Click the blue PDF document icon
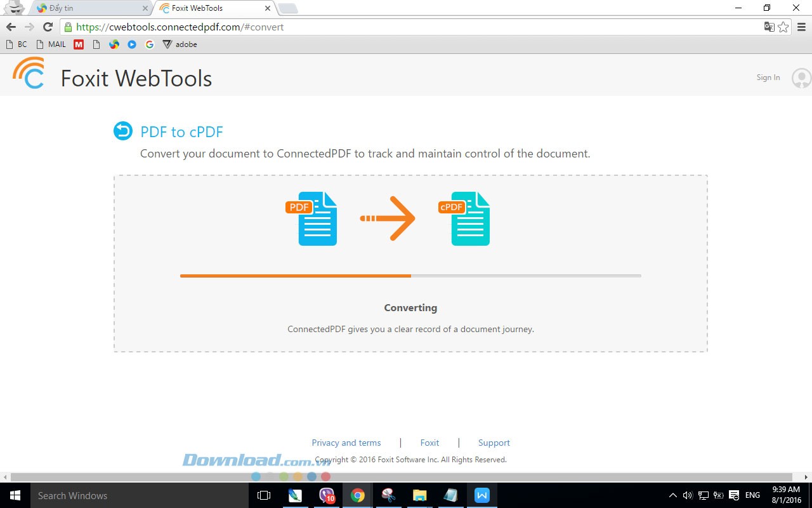 [317, 218]
